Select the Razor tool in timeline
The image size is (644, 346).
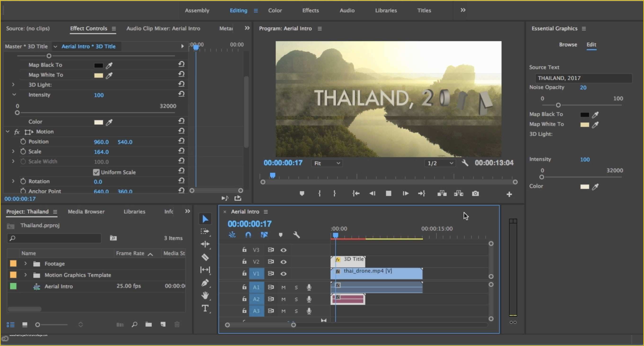point(204,257)
